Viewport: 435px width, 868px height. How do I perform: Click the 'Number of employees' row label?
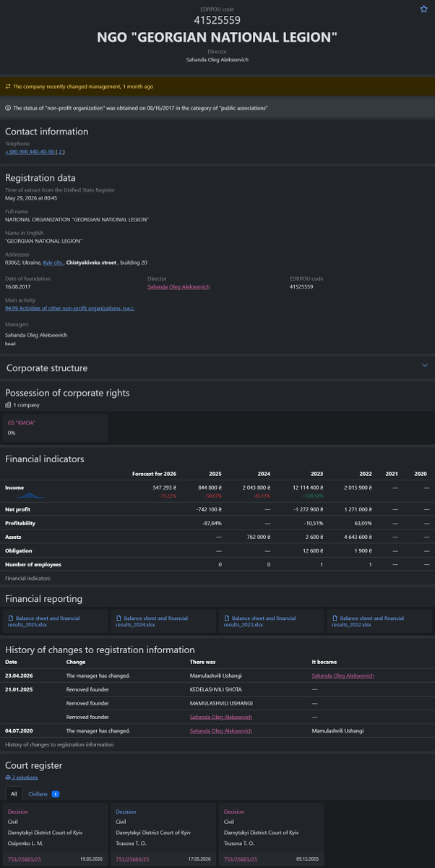(x=33, y=564)
